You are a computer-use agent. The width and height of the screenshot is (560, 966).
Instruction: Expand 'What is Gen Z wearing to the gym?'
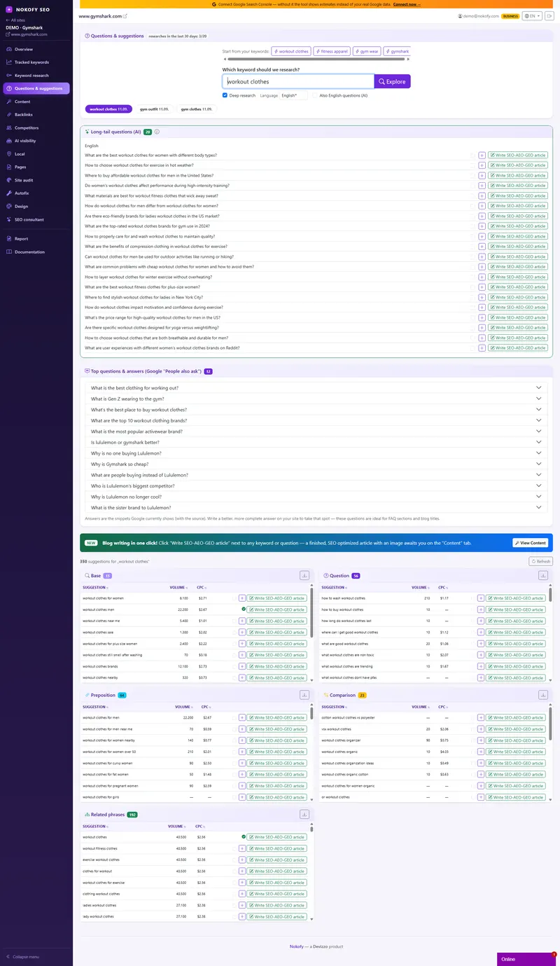(x=316, y=399)
